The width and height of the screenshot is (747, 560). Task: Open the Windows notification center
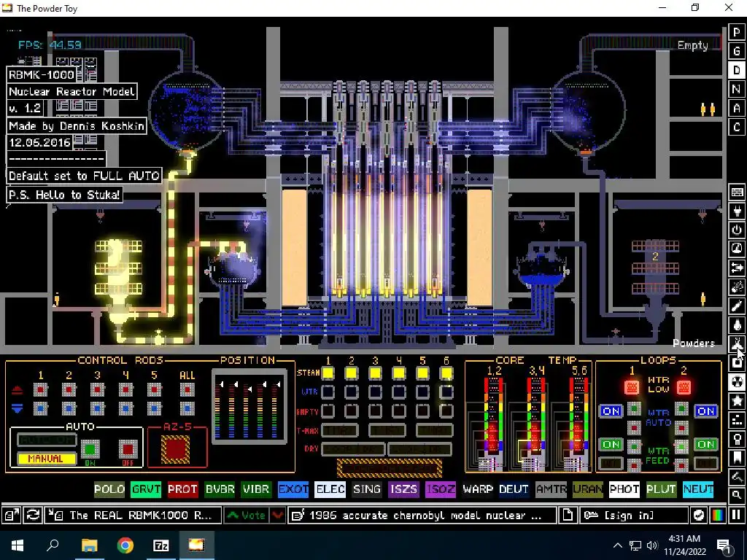coord(724,545)
